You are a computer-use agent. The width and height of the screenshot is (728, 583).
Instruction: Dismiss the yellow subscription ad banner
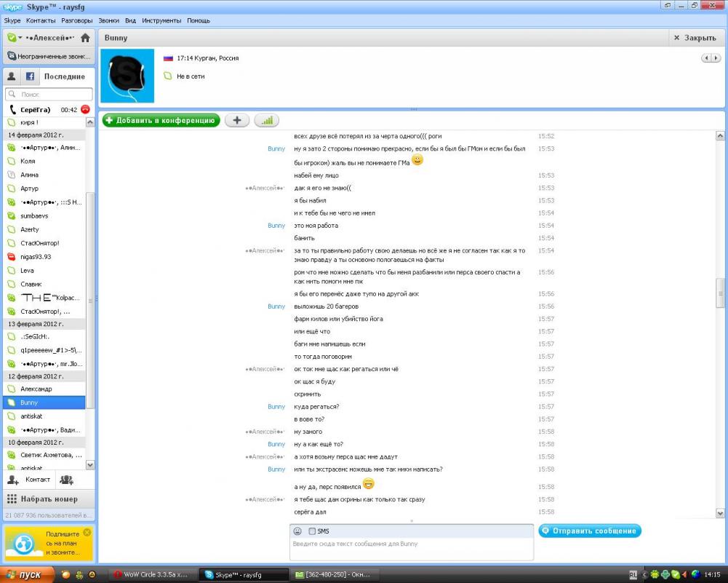coord(87,533)
